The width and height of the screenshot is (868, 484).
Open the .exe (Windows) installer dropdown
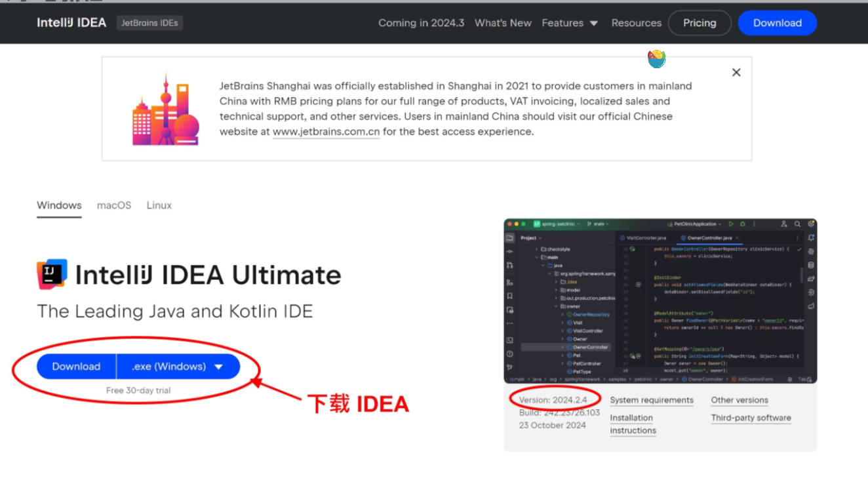178,367
